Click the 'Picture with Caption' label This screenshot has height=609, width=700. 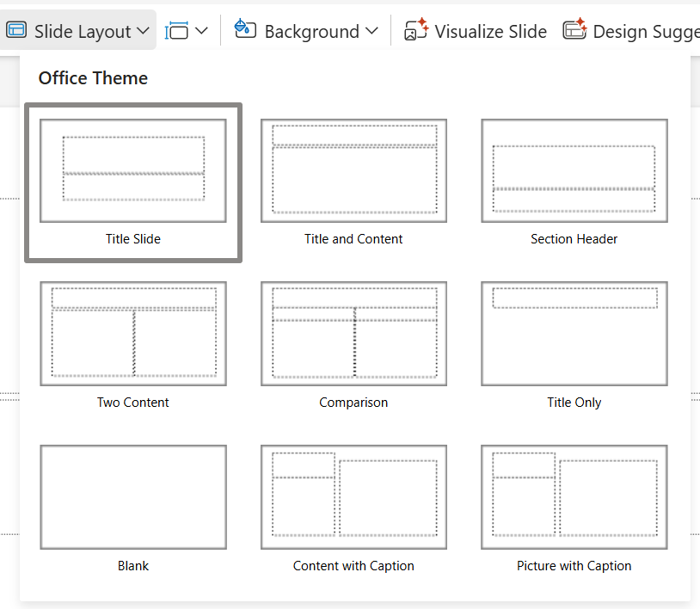coord(574,566)
